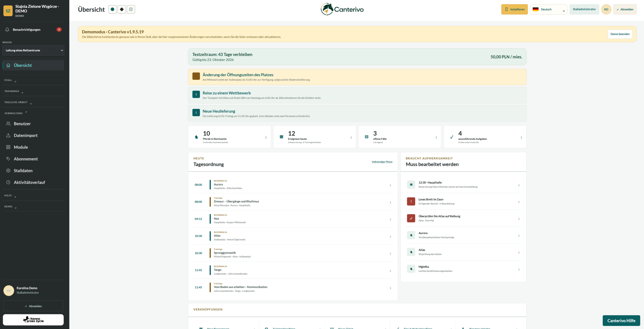This screenshot has height=329, width=644.
Task: Open the Sprunggymnastik training row
Action: (x=293, y=253)
